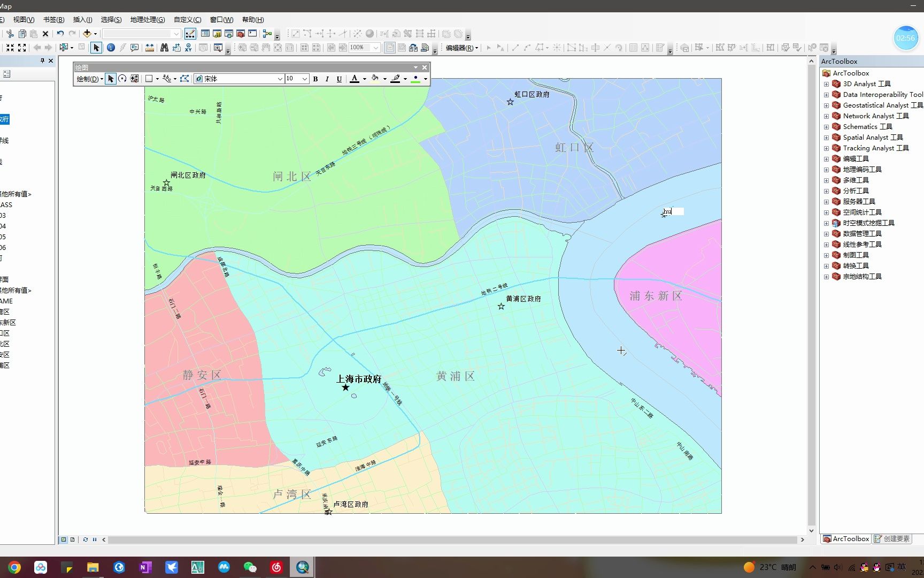This screenshot has width=924, height=578.
Task: Undo the last action
Action: coord(60,34)
